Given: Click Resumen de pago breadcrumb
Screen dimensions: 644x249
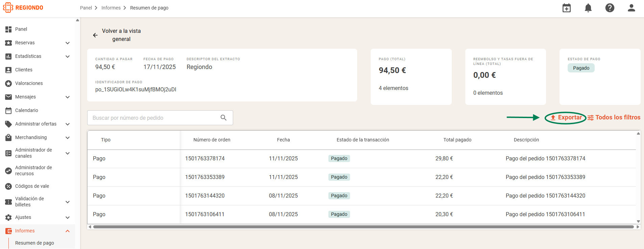Looking at the screenshot, I should click(x=149, y=8).
